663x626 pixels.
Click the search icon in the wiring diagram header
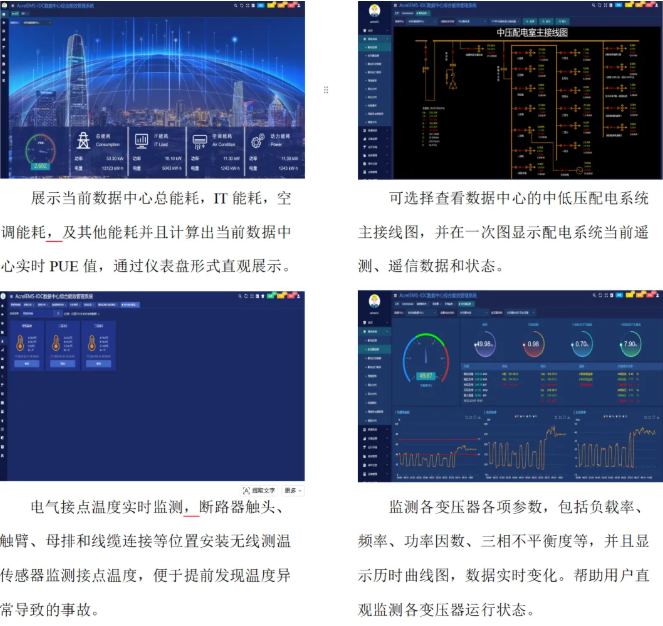point(594,5)
